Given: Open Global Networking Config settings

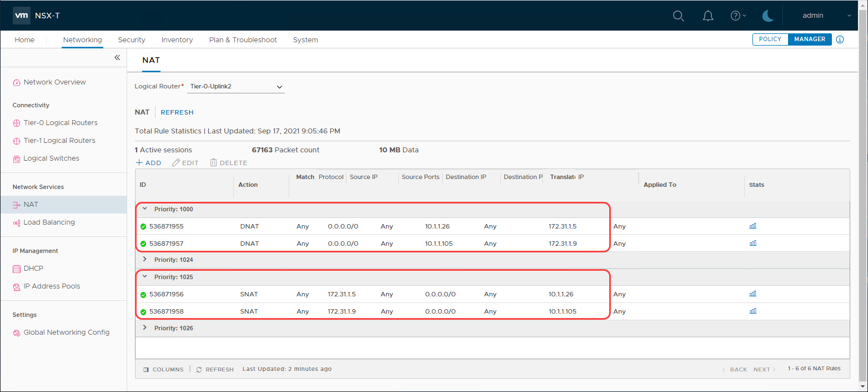Looking at the screenshot, I should click(66, 332).
